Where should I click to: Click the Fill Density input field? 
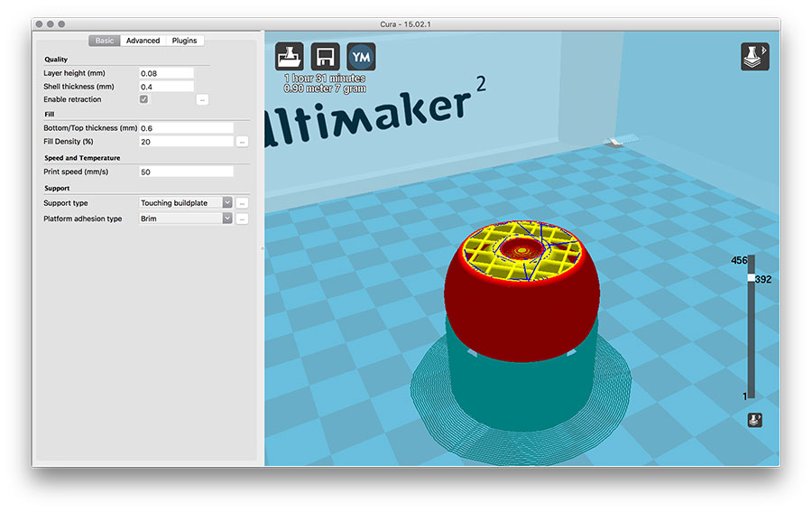(187, 142)
